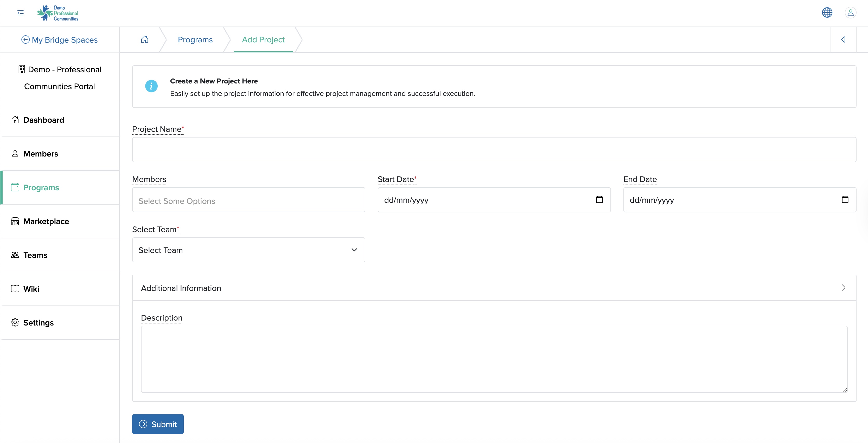Click inside the Description text area
Viewport: 868px width, 443px height.
tap(494, 359)
